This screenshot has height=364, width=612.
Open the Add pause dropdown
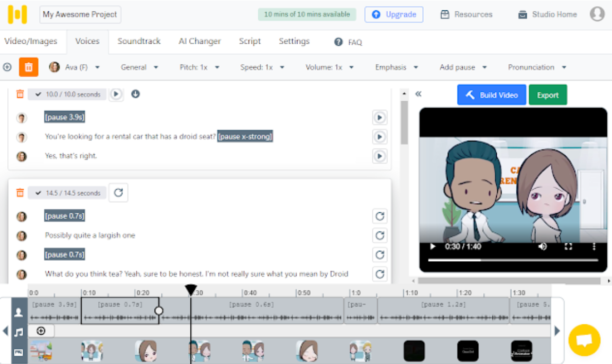click(463, 67)
